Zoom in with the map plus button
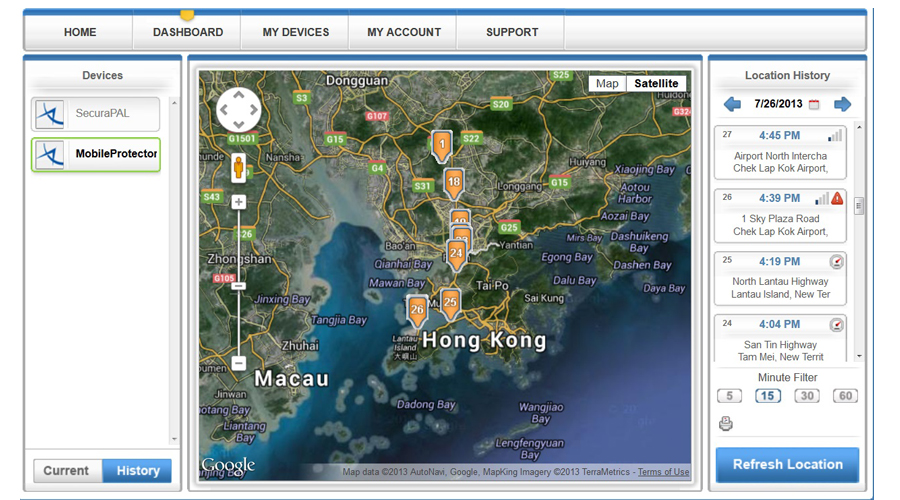 click(239, 202)
